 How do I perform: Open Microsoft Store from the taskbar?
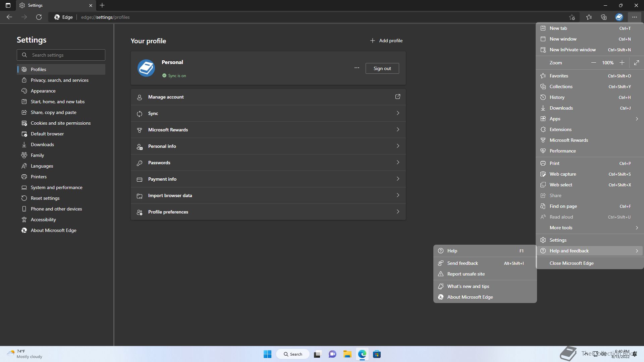click(377, 354)
